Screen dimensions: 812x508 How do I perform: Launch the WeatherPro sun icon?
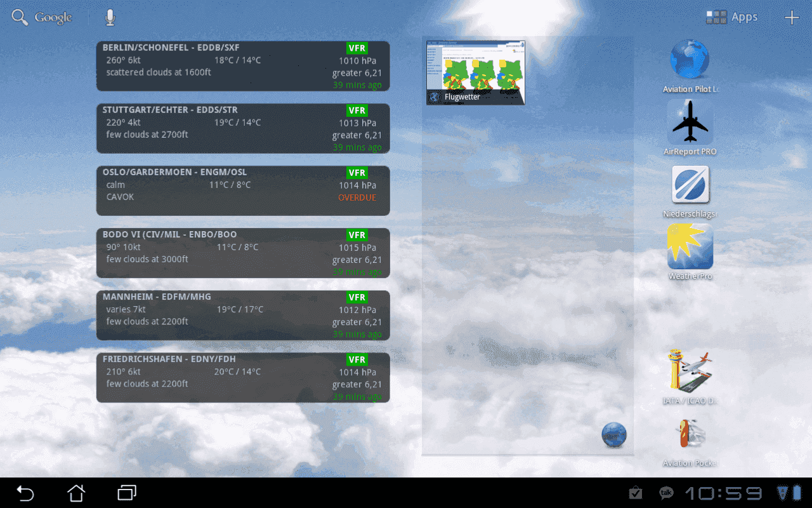coord(690,247)
